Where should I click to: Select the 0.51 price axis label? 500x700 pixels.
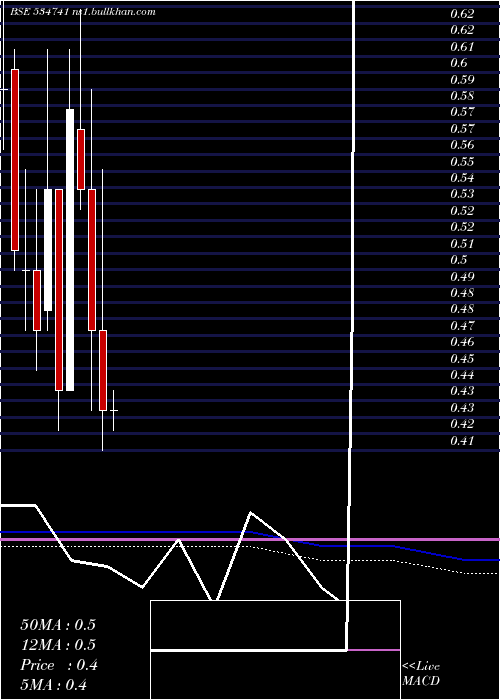coord(462,244)
